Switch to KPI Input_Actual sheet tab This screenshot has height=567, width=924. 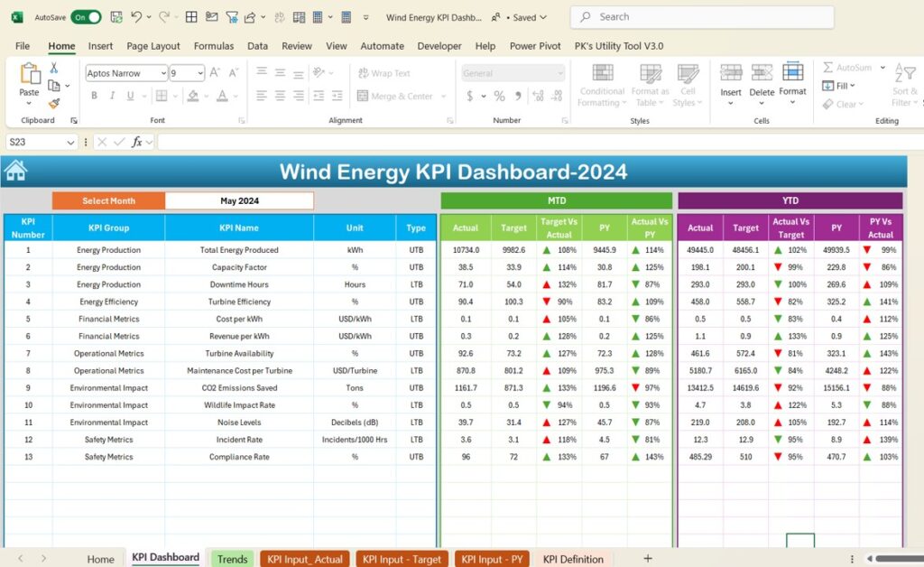(x=305, y=559)
